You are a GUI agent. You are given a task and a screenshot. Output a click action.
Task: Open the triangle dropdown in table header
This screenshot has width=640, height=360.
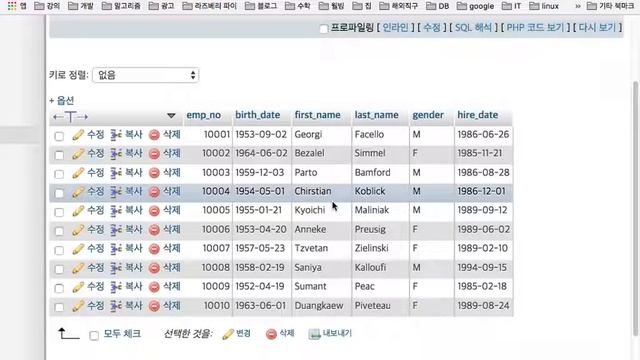171,116
